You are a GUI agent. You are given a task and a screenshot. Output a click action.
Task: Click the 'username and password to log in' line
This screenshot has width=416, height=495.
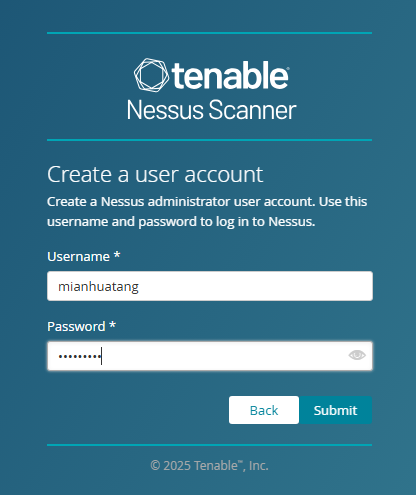pyautogui.click(x=181, y=222)
